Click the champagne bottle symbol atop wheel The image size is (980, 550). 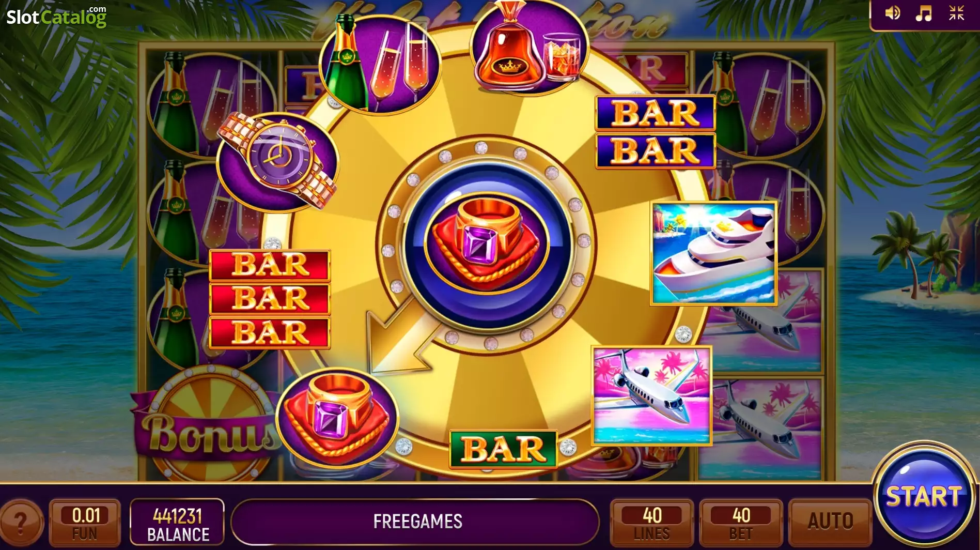point(381,64)
